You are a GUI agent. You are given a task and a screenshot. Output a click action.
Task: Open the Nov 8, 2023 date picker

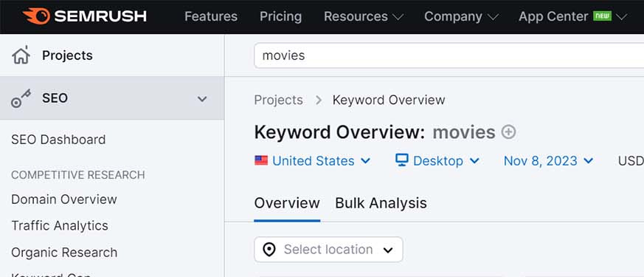coord(549,161)
